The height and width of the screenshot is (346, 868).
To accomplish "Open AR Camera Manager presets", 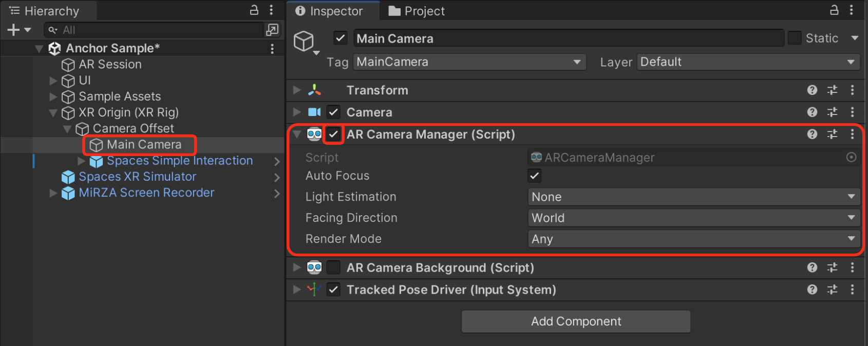I will [833, 134].
